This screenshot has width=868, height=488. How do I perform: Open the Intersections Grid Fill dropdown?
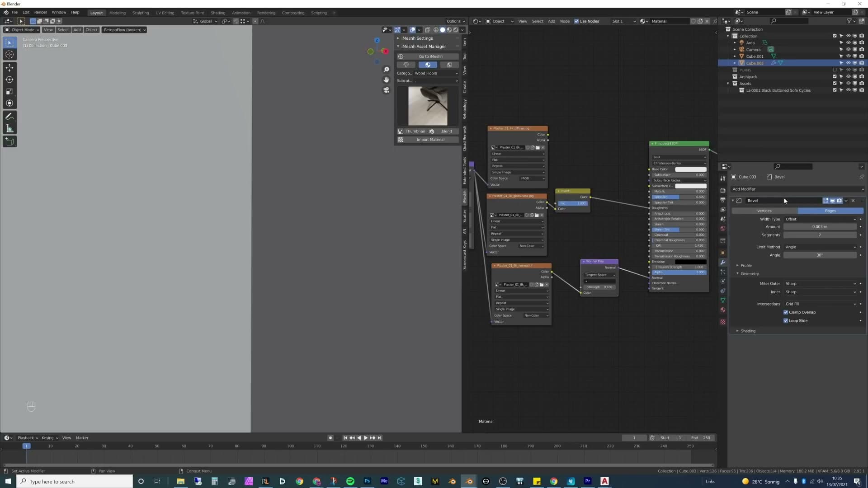(821, 304)
